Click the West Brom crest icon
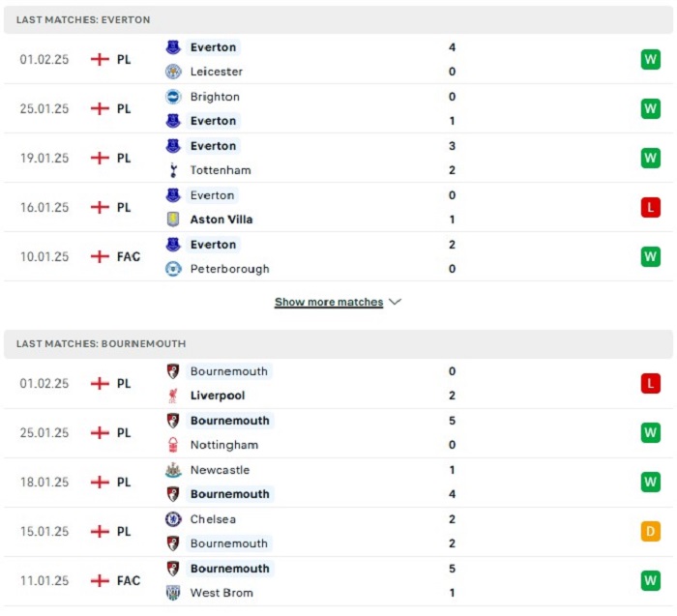Viewport: 677px width, 616px height. (173, 593)
